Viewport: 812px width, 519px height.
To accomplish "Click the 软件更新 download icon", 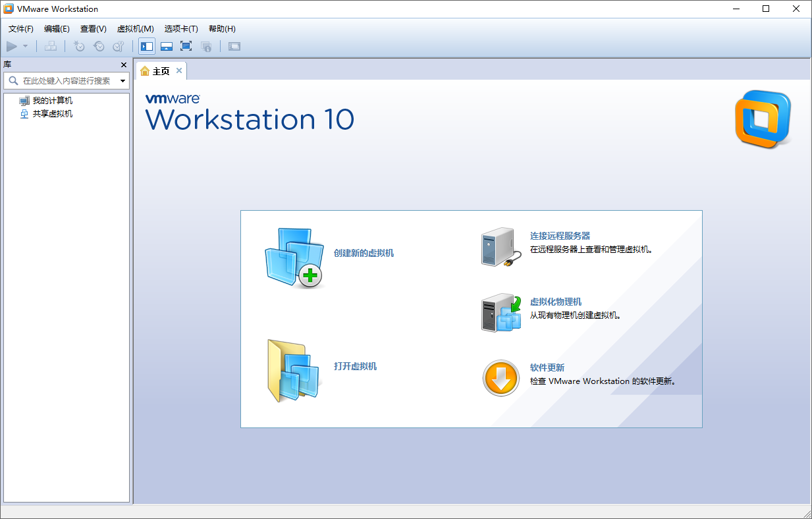I will 501,378.
